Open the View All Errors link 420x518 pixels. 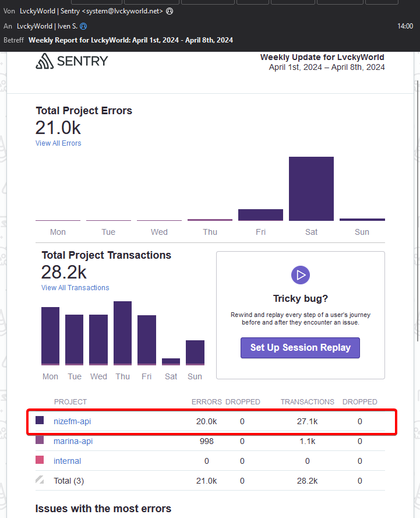(58, 143)
